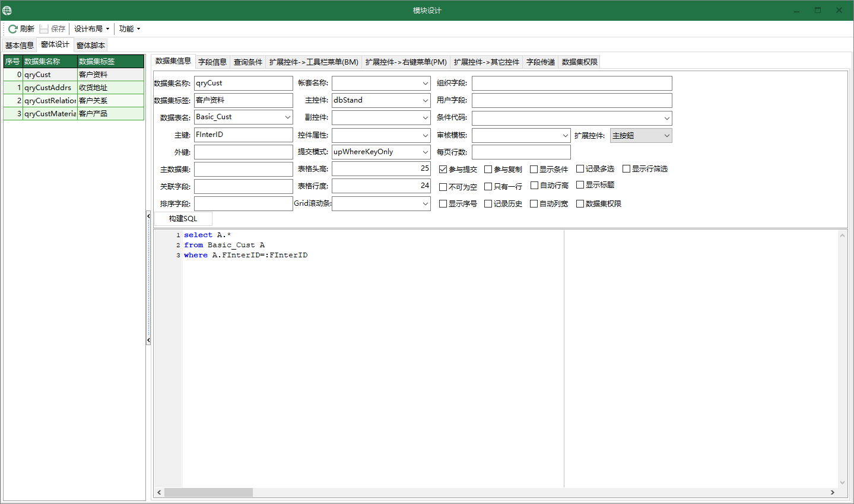Open the 字段信息 tab
The height and width of the screenshot is (504, 854).
point(212,62)
